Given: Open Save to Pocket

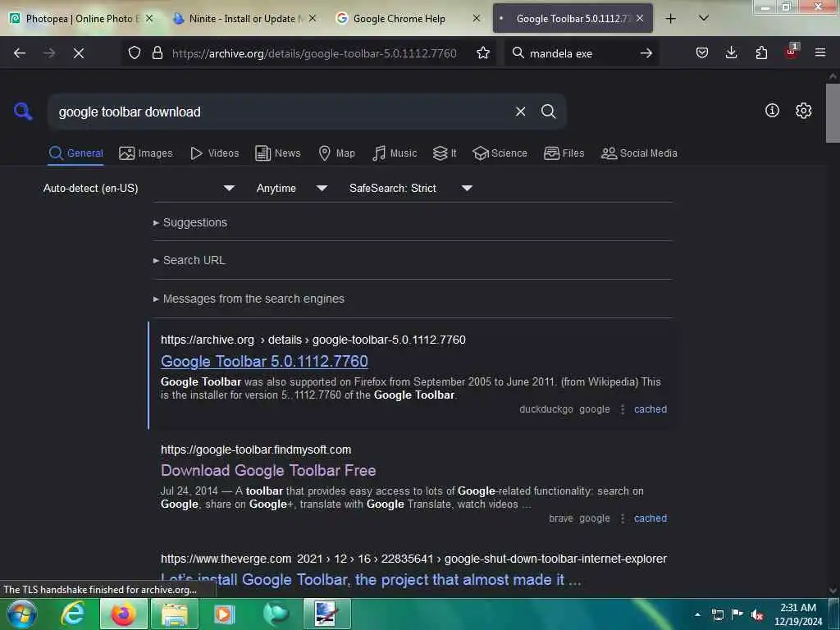Looking at the screenshot, I should tap(702, 53).
